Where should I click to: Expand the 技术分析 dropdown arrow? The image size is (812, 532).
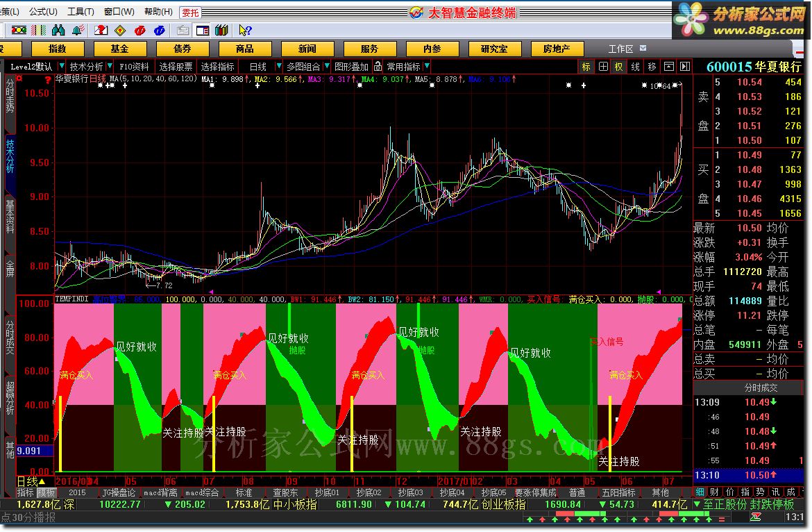click(x=110, y=66)
